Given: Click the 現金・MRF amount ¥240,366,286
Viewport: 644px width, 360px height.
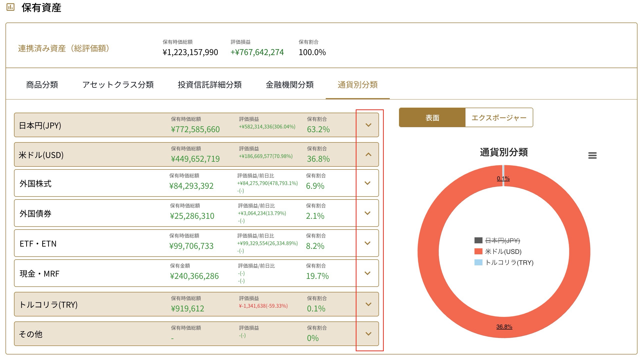Looking at the screenshot, I should click(x=194, y=276).
